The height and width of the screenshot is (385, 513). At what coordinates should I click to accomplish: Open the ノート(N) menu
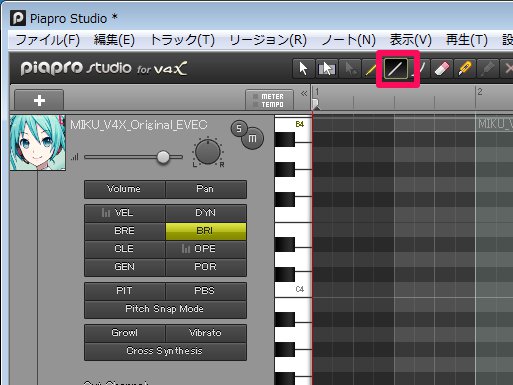tap(348, 40)
